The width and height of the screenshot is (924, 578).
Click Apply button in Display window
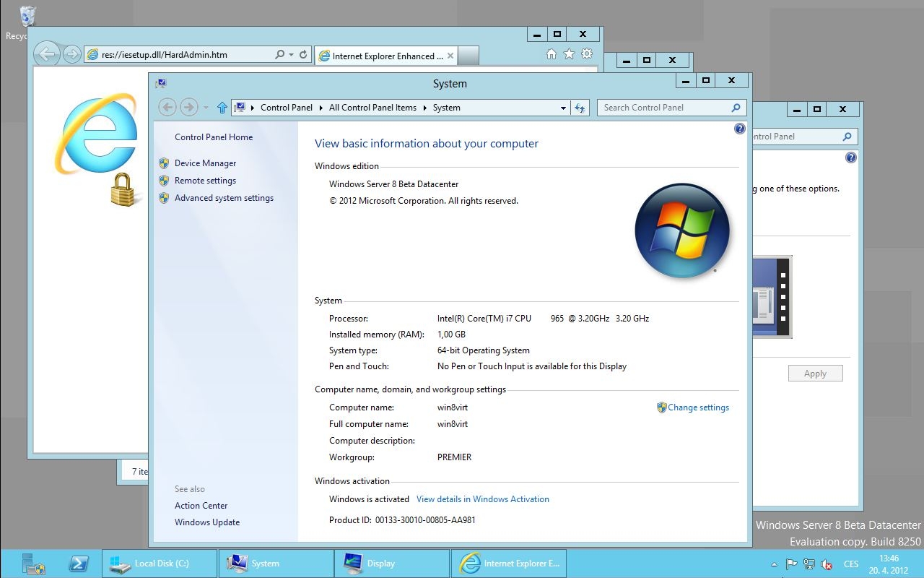pyautogui.click(x=815, y=374)
